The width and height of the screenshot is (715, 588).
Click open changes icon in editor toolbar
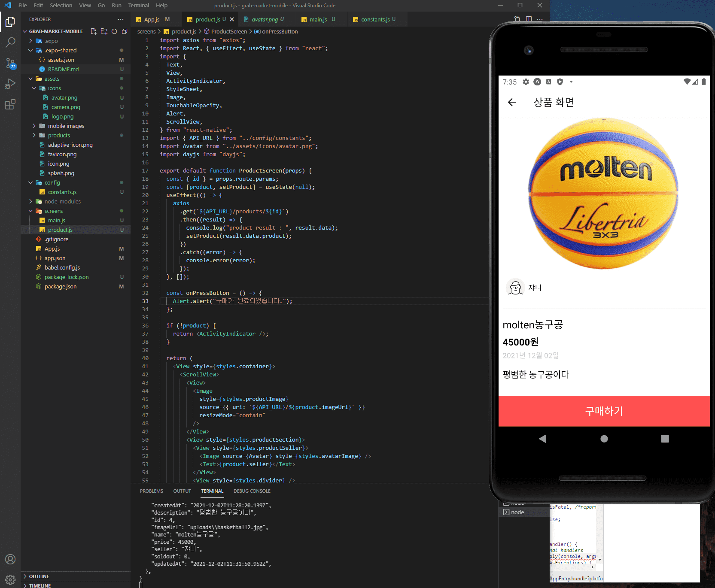517,19
